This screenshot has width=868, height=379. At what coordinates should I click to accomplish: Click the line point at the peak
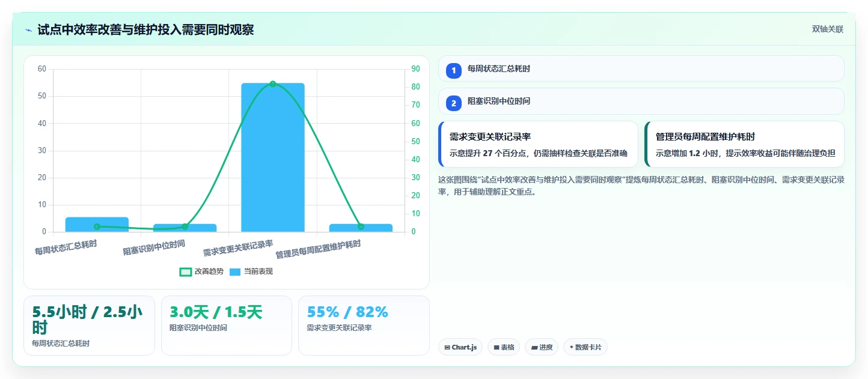click(x=273, y=83)
